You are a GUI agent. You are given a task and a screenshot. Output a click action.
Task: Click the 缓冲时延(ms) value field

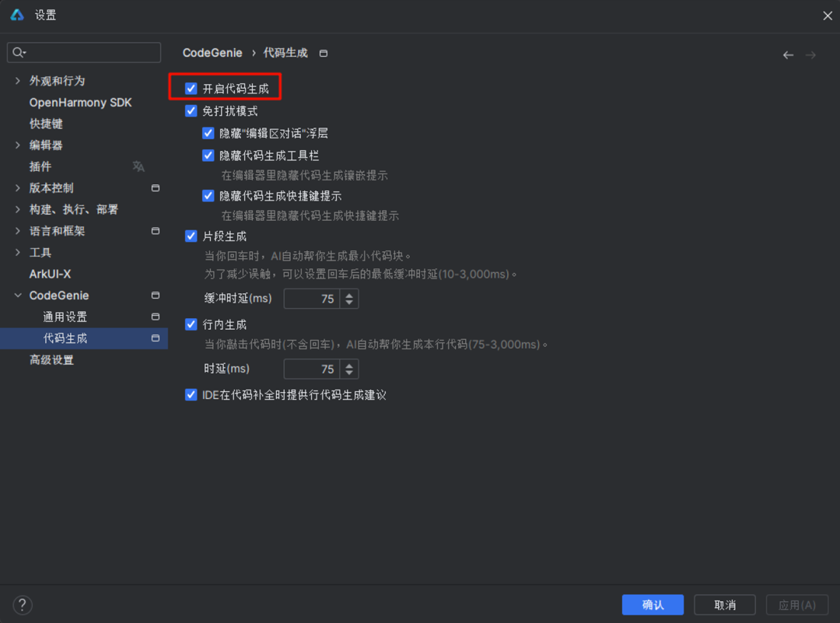coord(312,299)
